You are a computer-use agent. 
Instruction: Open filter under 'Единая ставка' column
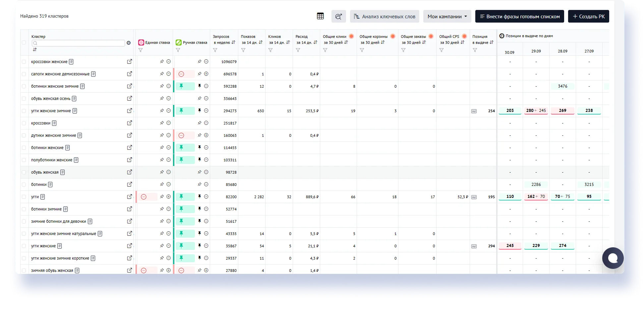(141, 50)
